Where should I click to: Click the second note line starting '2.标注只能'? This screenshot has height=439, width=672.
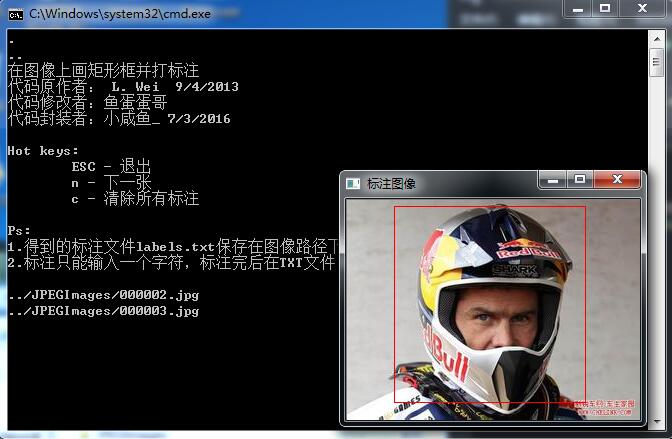pyautogui.click(x=171, y=263)
